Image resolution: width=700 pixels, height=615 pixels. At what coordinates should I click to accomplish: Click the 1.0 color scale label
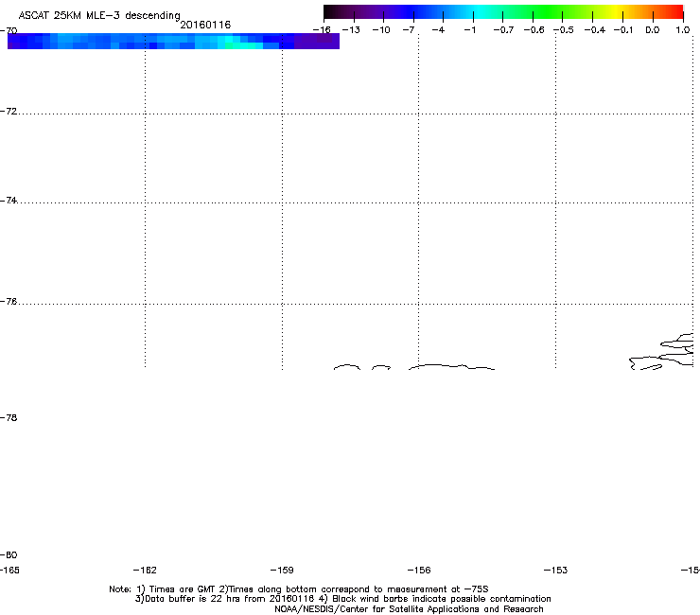click(x=683, y=30)
